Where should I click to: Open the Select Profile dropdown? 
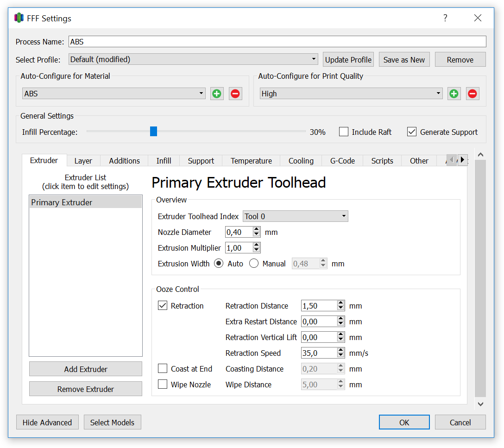(193, 59)
